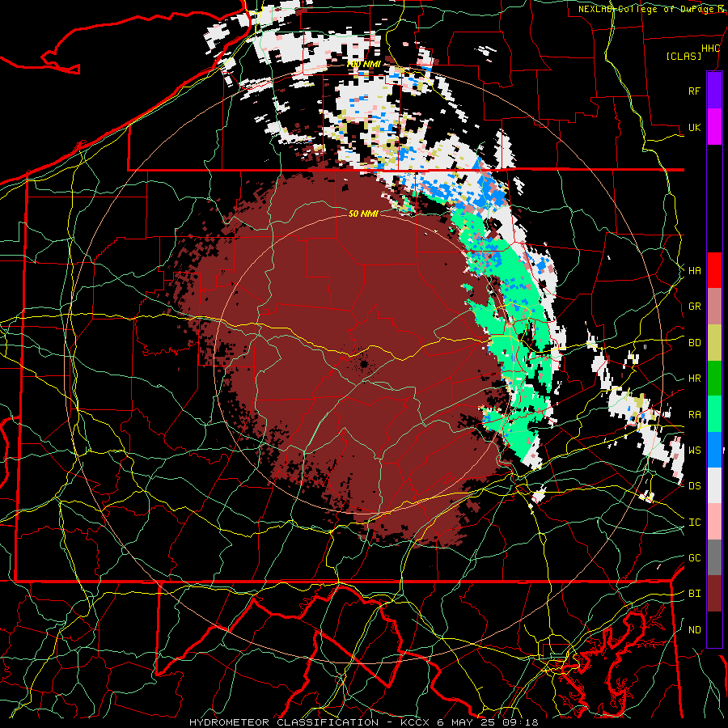Click the UK legend label

click(x=694, y=127)
